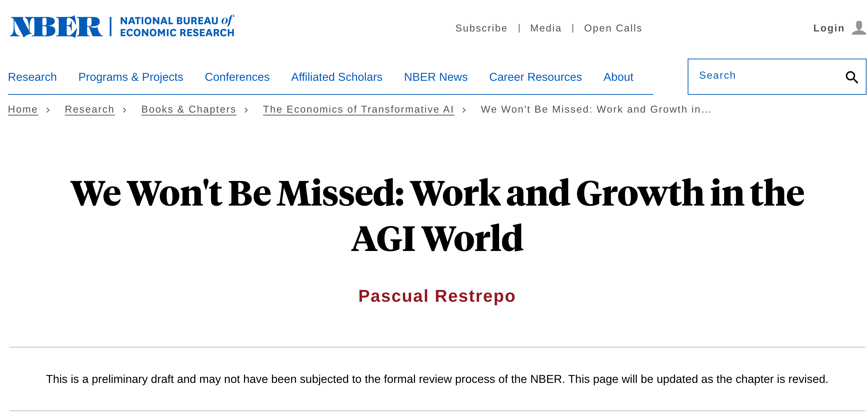Click the Media link
This screenshot has width=868, height=414.
[546, 28]
